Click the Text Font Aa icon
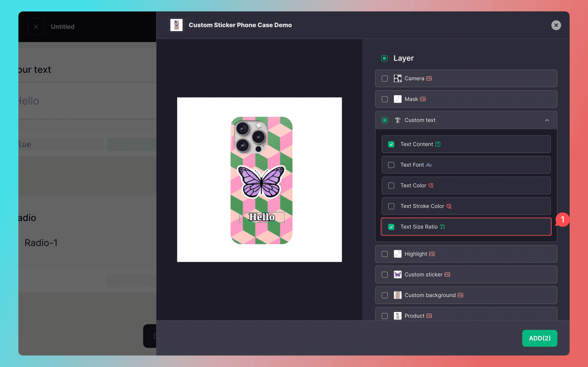Viewport: 588px width, 367px height. [x=429, y=165]
